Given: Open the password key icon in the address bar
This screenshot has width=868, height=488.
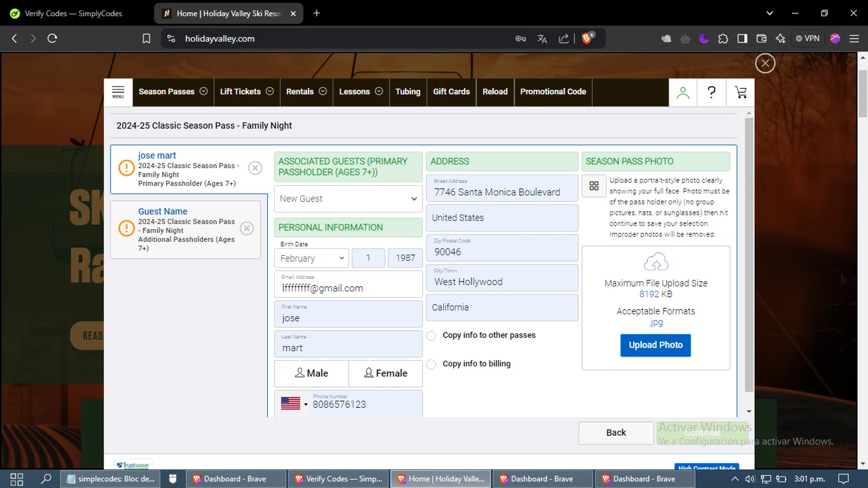Looking at the screenshot, I should (521, 38).
